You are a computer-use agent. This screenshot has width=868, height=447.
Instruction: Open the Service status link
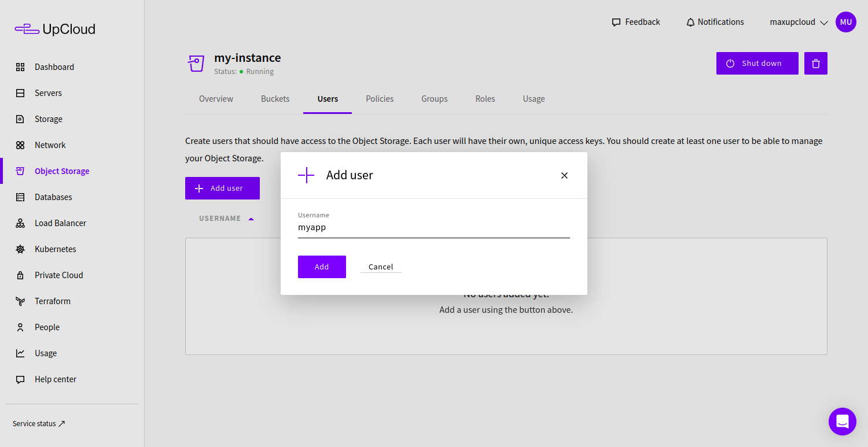[x=39, y=424]
